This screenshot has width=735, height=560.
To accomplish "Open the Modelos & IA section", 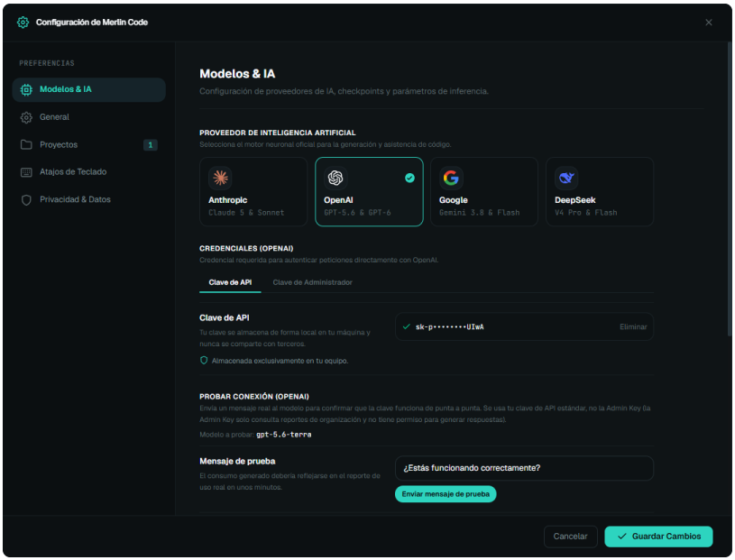I will coord(89,89).
